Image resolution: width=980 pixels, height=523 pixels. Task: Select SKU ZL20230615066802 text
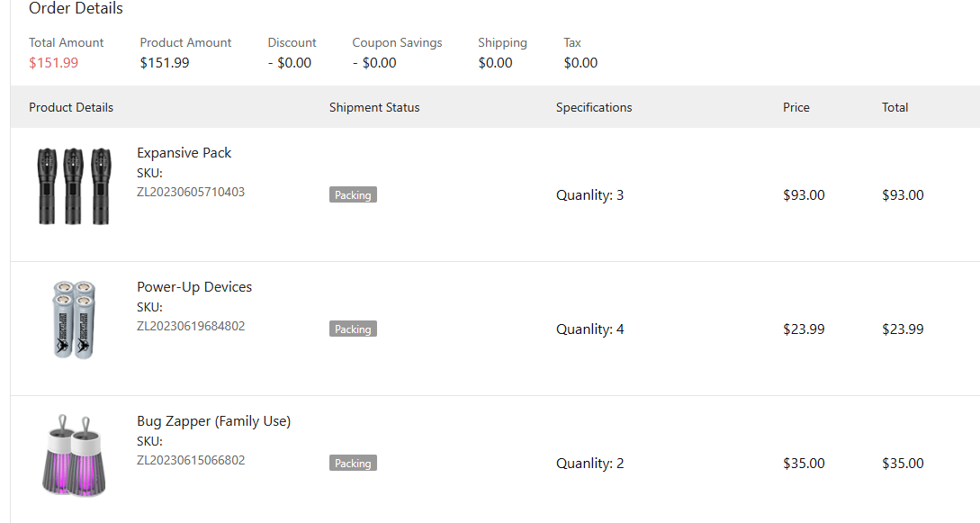191,460
